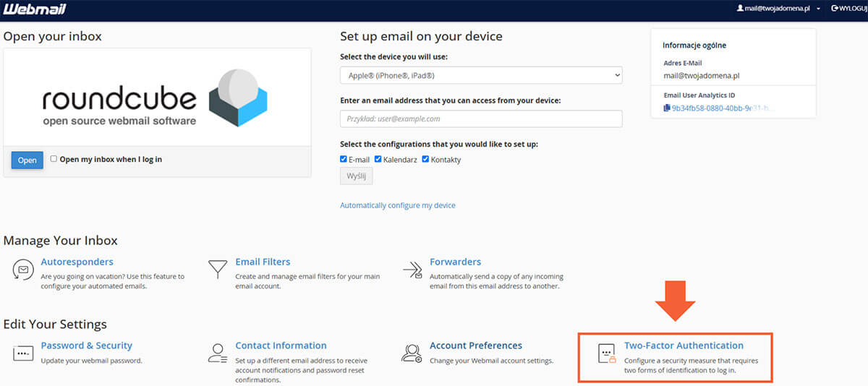Screen dimensions: 868x386
Task: Click the Two-Factor Authentication lock icon
Action: click(606, 353)
